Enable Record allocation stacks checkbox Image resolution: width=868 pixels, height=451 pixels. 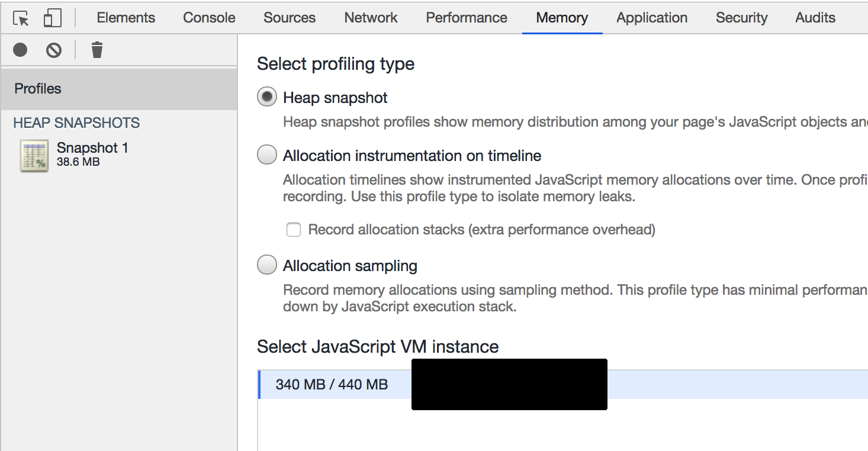pos(294,230)
